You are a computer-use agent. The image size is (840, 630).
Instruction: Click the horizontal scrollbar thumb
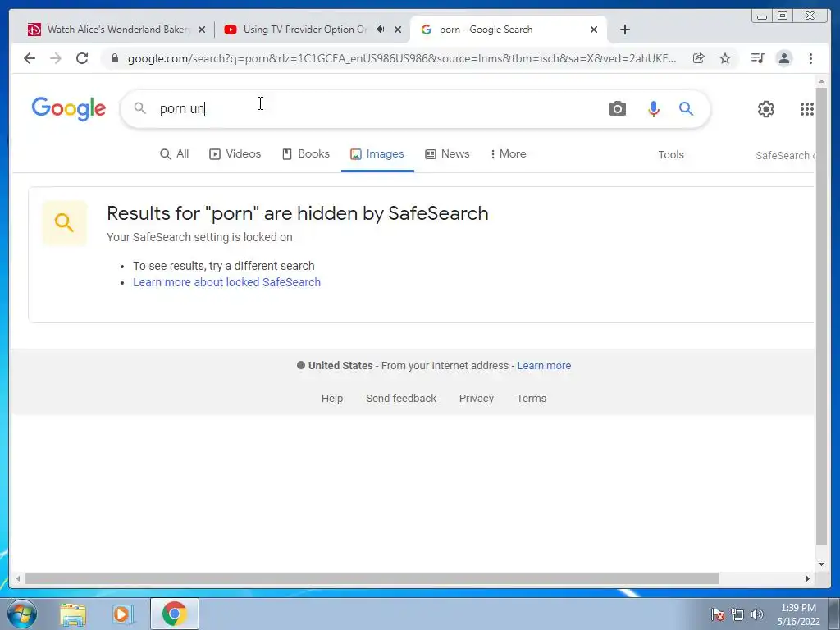point(372,578)
